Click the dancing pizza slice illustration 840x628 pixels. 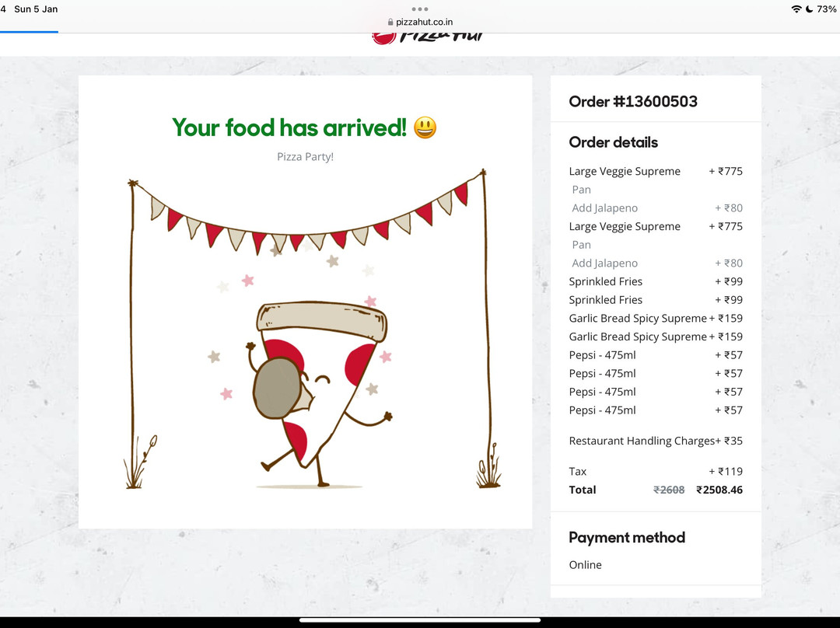(x=320, y=393)
